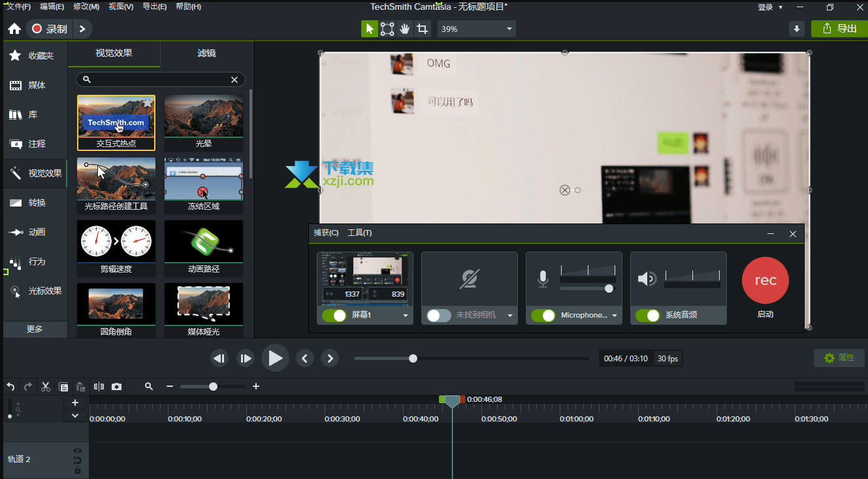Open the 捕获(C) menu in recorder
This screenshot has width=868, height=479.
click(x=326, y=233)
